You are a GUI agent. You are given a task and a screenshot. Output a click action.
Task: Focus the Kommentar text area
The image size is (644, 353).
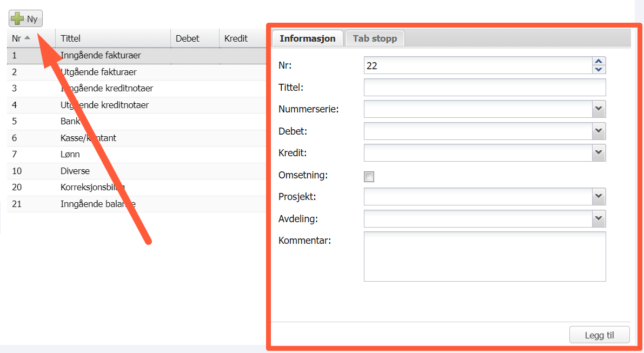(x=484, y=256)
